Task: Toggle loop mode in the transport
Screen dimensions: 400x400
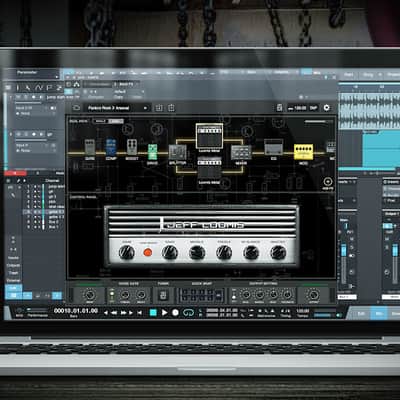Action: pyautogui.click(x=188, y=313)
